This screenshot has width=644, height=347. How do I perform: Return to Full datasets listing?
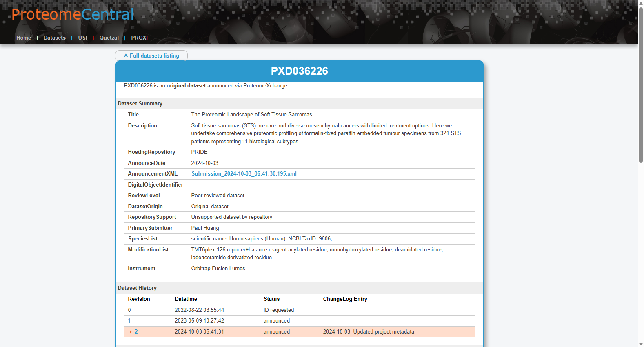(151, 56)
